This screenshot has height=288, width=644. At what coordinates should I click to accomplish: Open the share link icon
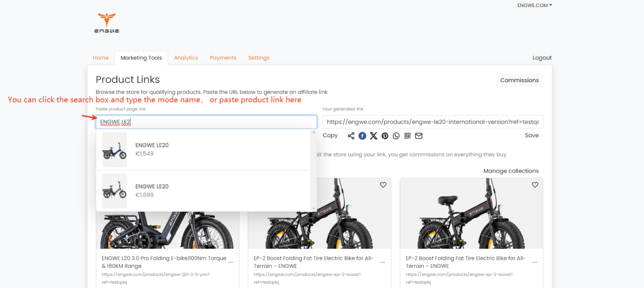(x=351, y=136)
